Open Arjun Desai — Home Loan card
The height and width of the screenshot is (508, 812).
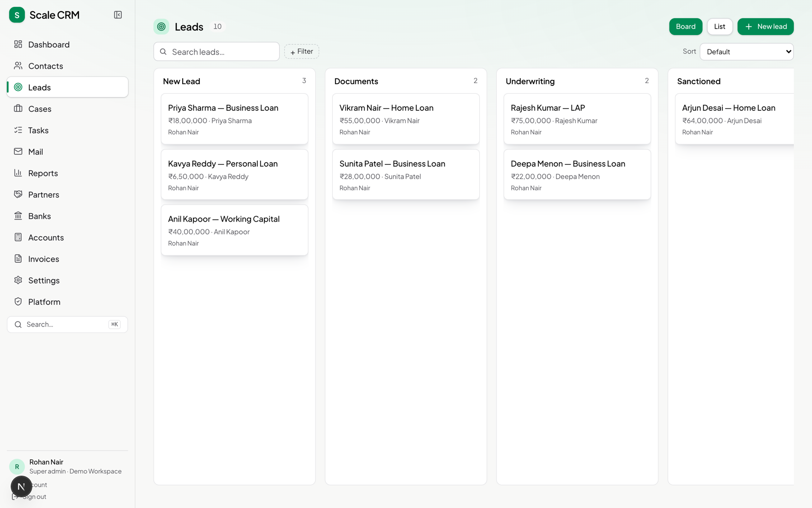[734, 119]
